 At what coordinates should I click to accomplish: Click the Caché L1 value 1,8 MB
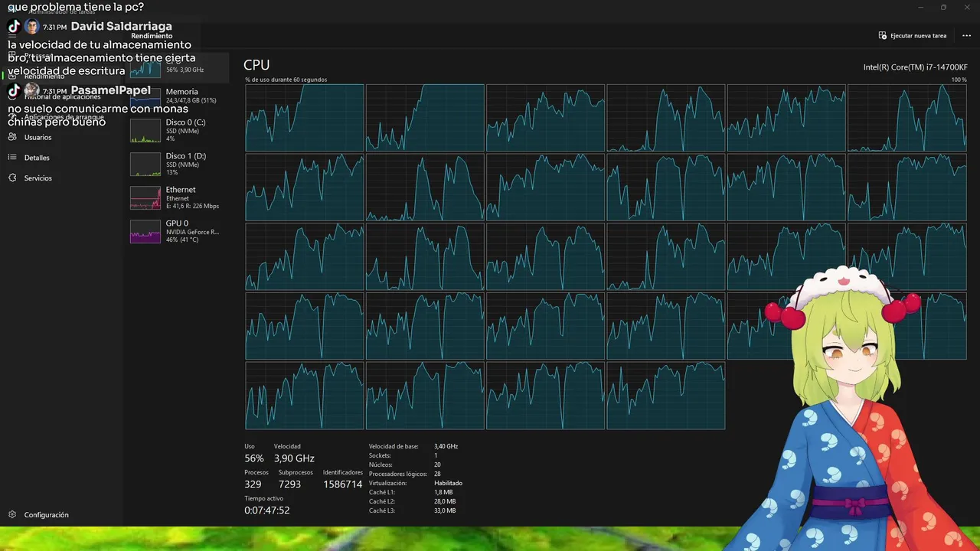coord(443,492)
